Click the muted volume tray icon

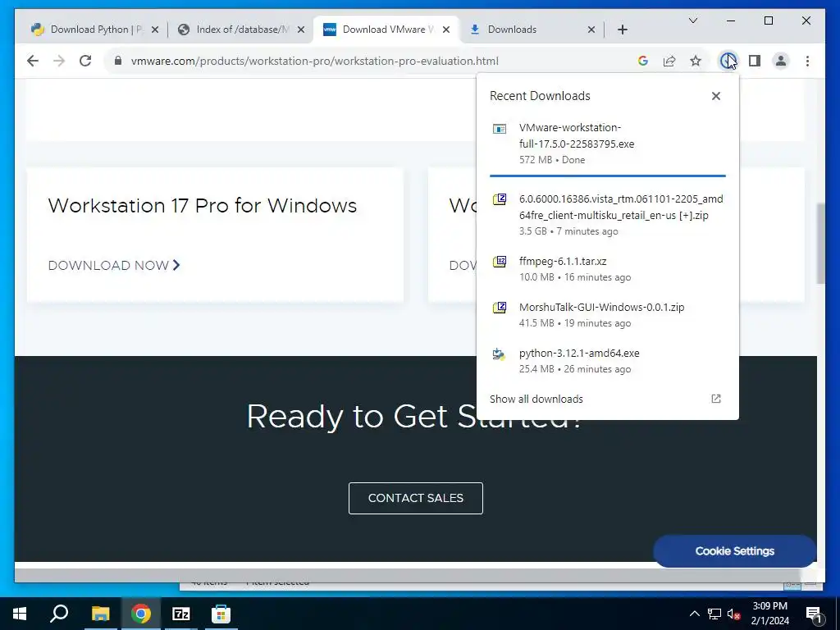click(733, 614)
